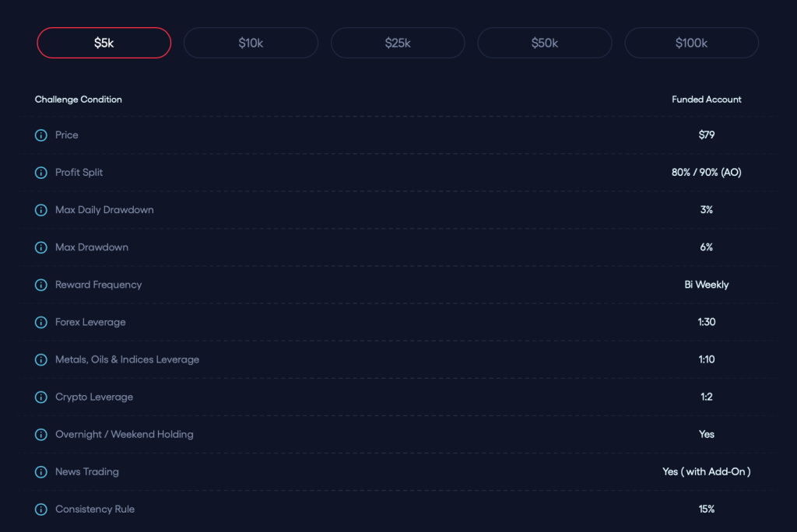Show info for Overnight / Weekend Holding

(x=41, y=434)
